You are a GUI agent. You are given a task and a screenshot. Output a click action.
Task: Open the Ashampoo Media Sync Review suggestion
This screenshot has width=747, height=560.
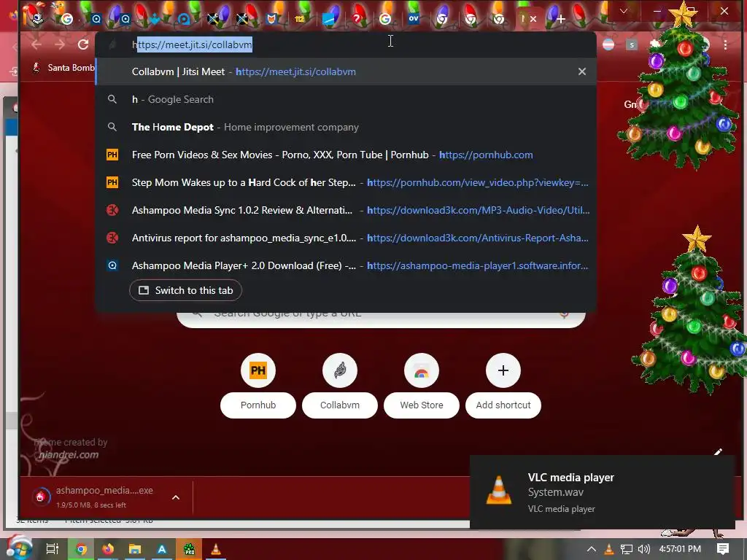pyautogui.click(x=346, y=210)
